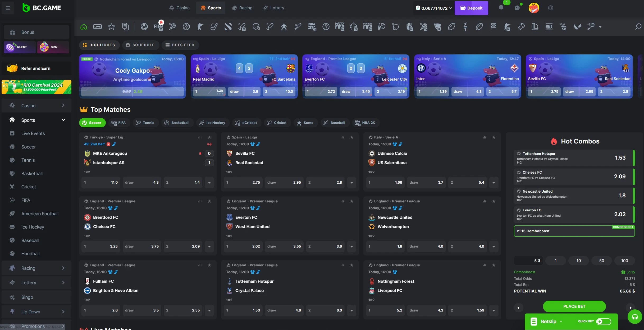Open the notifications bell icon
This screenshot has width=644, height=330.
tap(501, 8)
